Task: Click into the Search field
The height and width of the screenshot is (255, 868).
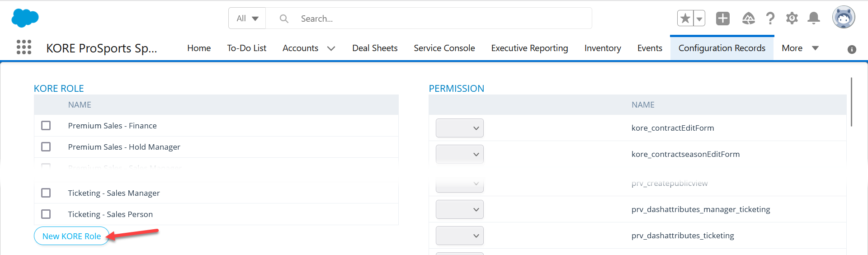Action: (429, 19)
